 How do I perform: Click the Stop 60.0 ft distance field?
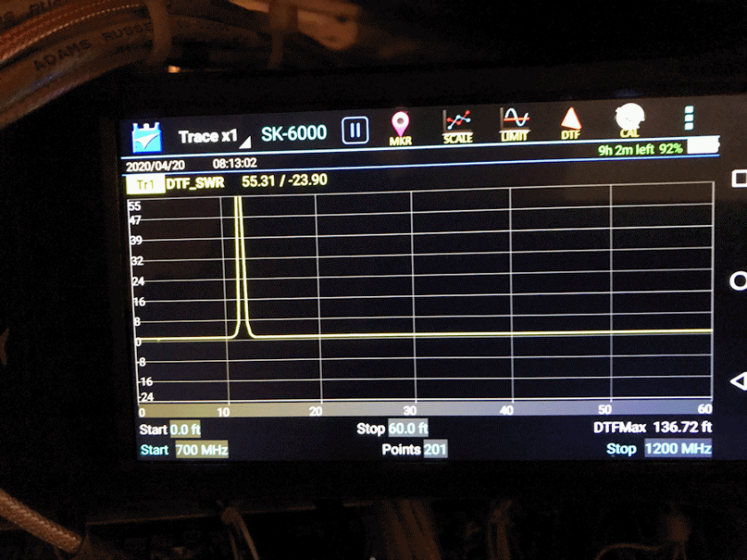407,428
